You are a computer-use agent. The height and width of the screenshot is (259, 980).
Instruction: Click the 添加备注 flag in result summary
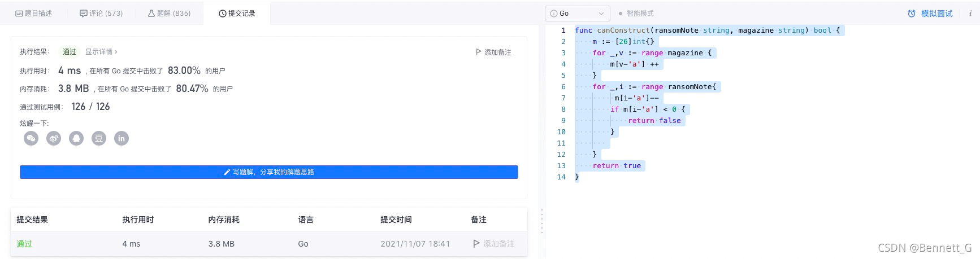493,52
